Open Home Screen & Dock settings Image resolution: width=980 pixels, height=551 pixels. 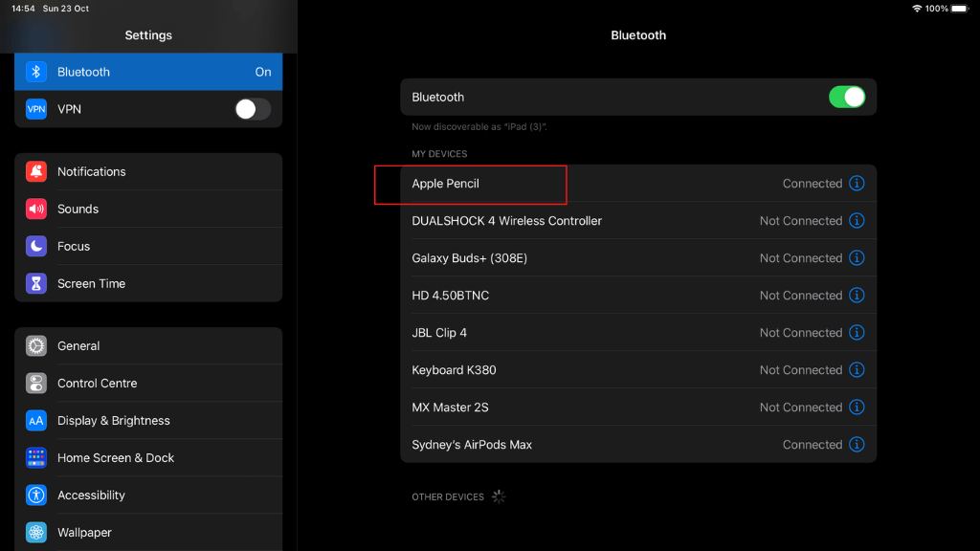coord(148,458)
